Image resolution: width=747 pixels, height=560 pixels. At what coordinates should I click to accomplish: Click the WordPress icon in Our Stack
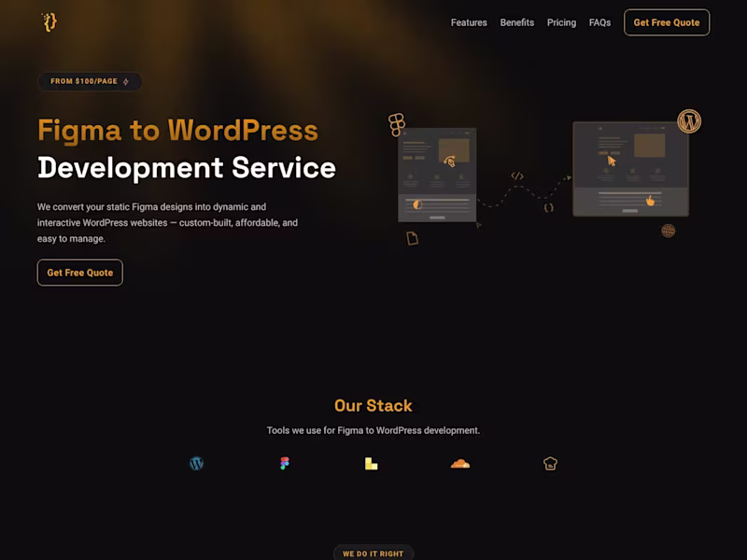point(196,463)
